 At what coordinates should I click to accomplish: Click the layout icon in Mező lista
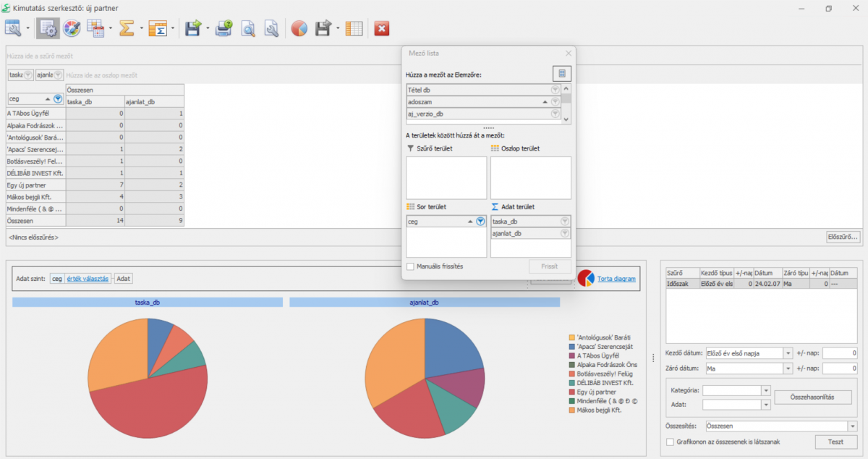pyautogui.click(x=561, y=73)
